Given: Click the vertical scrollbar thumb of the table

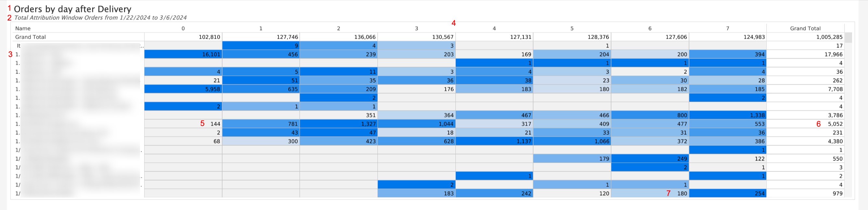Looking at the screenshot, I should [x=849, y=37].
